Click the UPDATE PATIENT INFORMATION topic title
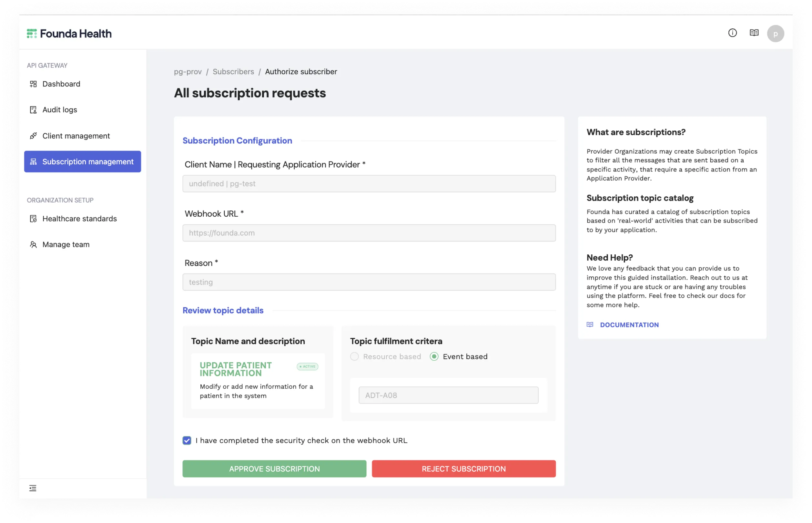The image size is (812, 523). click(x=236, y=369)
